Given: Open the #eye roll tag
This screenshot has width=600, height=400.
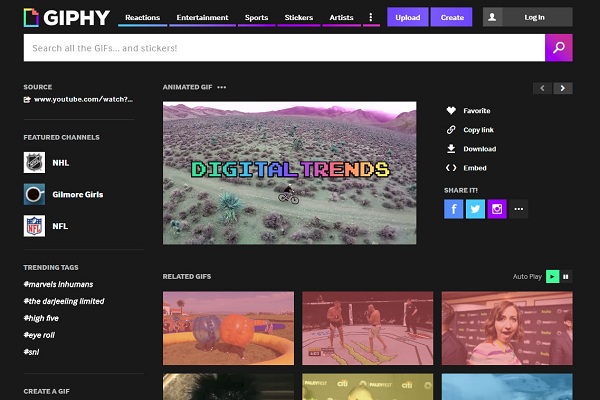Looking at the screenshot, I should tap(39, 335).
